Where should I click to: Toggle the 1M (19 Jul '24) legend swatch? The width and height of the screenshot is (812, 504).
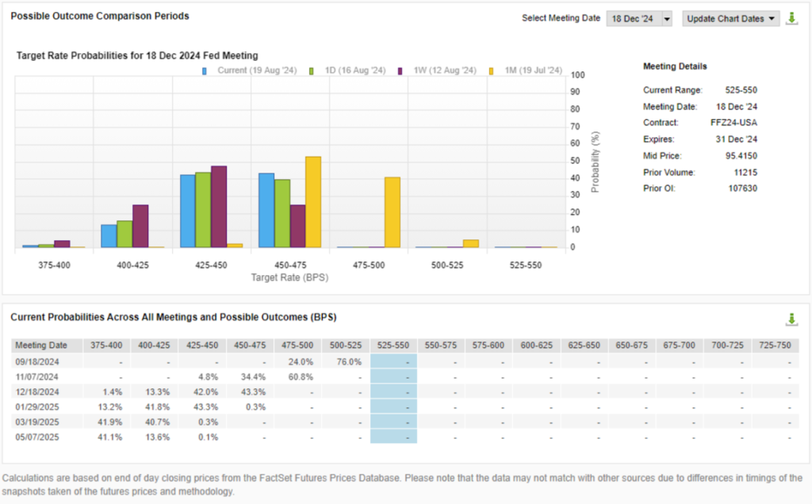[x=491, y=71]
